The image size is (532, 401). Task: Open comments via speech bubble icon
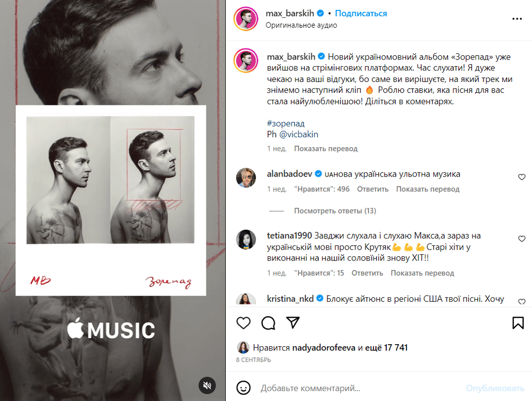tap(268, 323)
